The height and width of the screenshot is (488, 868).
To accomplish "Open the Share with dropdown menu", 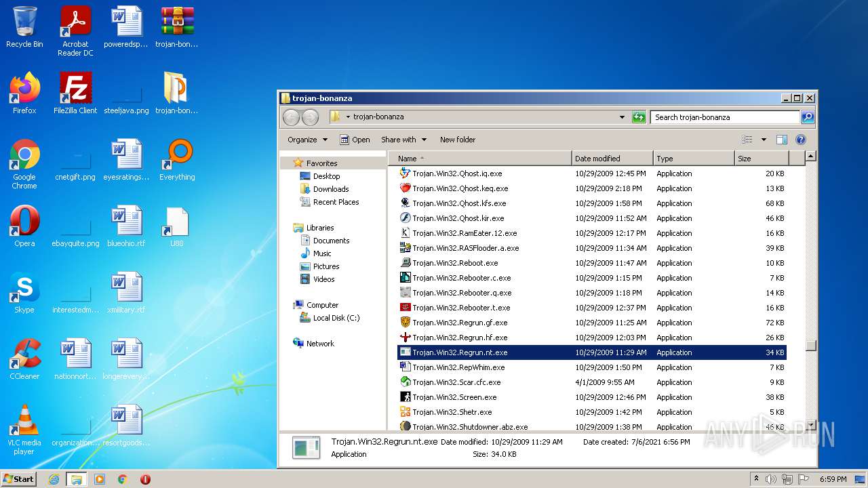I will click(404, 140).
